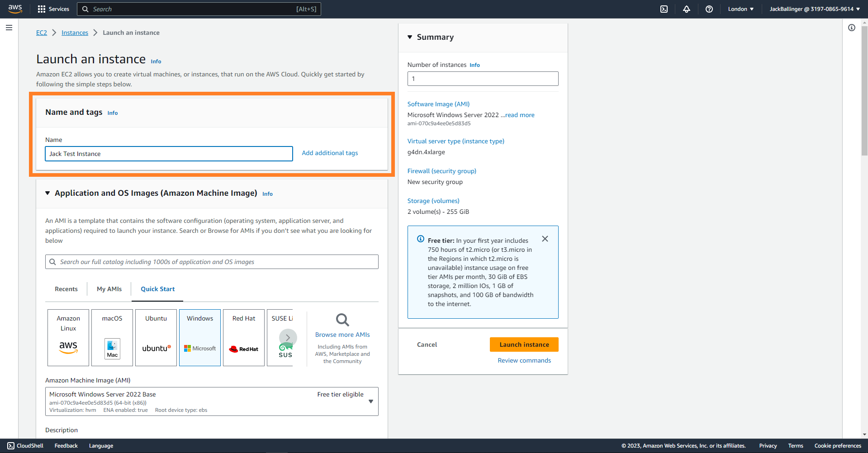The image size is (868, 453).
Task: Click the next arrow in OS carousel
Action: (x=288, y=338)
